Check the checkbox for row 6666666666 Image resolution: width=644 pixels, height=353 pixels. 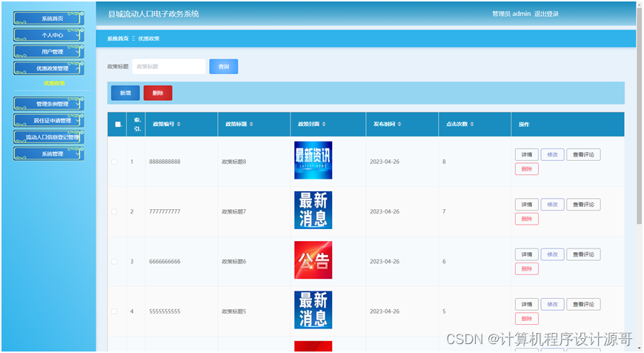coord(114,261)
